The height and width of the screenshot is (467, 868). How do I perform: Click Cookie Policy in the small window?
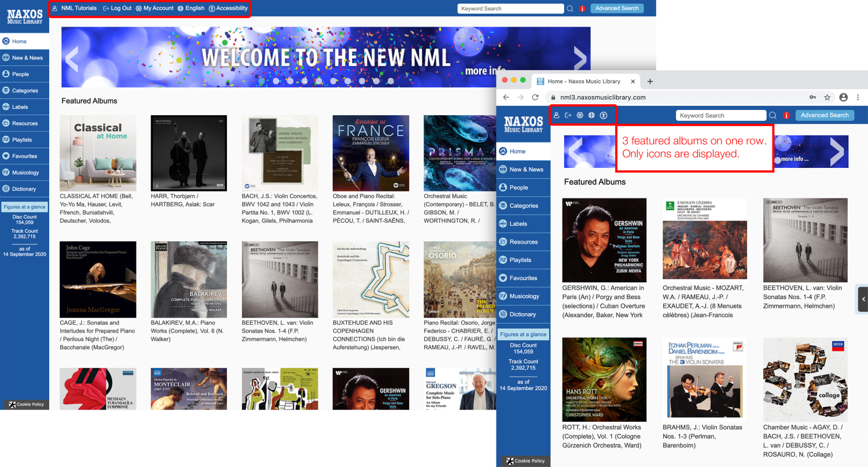[525, 461]
